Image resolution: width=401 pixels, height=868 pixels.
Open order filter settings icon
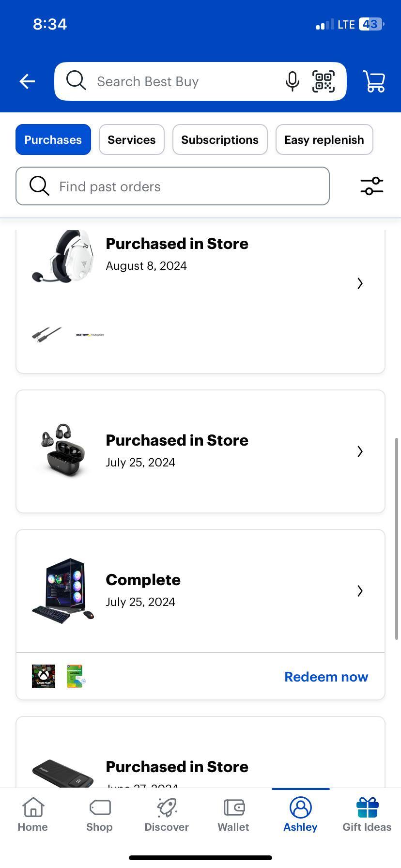(371, 186)
